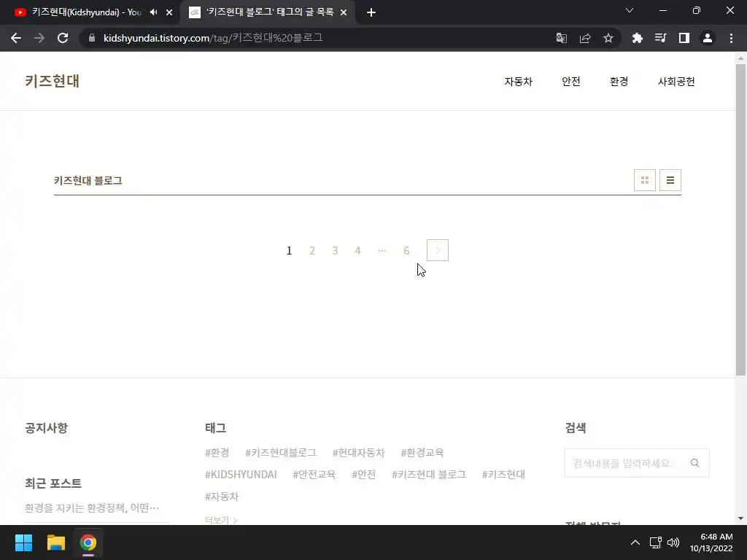The height and width of the screenshot is (560, 747).
Task: Go to pagination page 2
Action: click(x=312, y=251)
